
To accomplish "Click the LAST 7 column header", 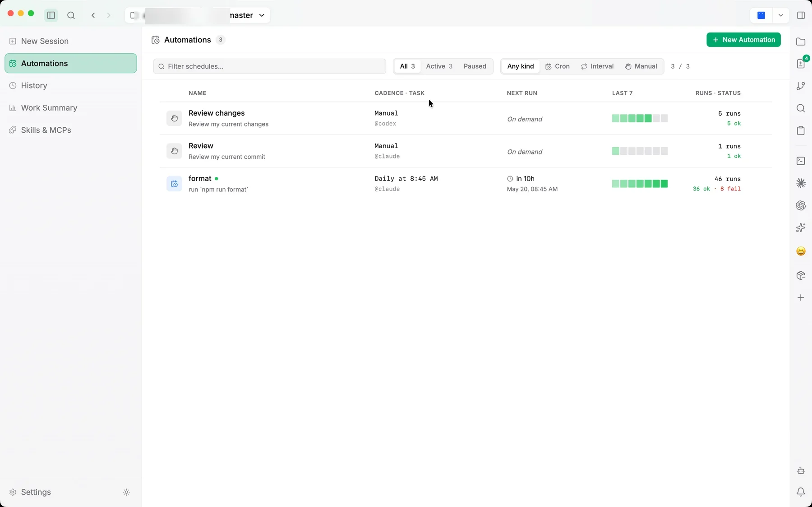I will click(x=623, y=93).
